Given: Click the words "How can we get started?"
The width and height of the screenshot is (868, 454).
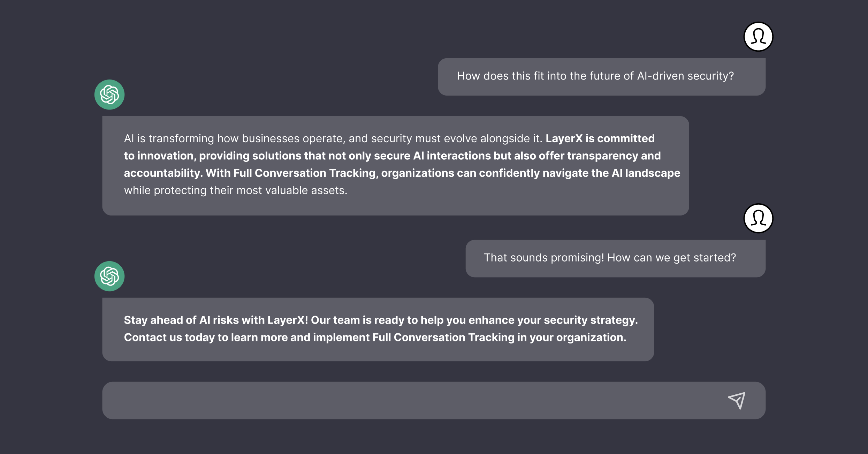Looking at the screenshot, I should point(672,258).
